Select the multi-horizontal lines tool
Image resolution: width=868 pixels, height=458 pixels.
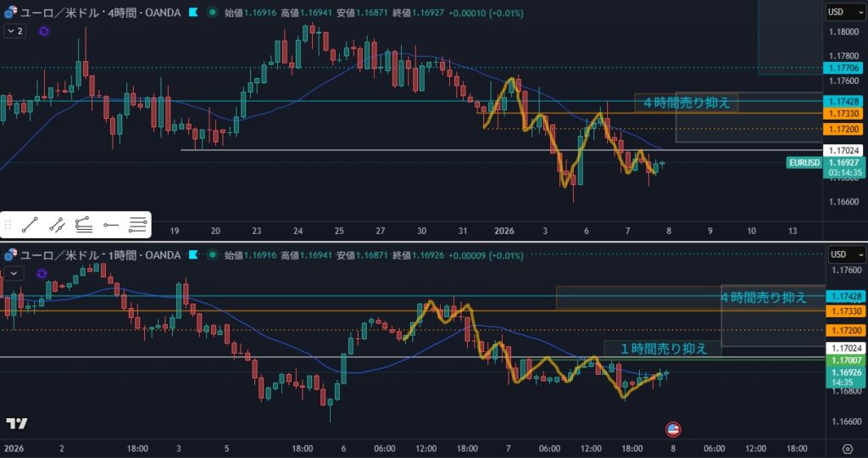tap(137, 225)
